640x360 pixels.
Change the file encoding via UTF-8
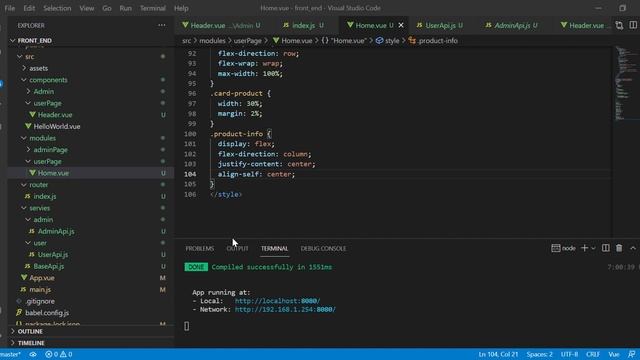tap(569, 354)
